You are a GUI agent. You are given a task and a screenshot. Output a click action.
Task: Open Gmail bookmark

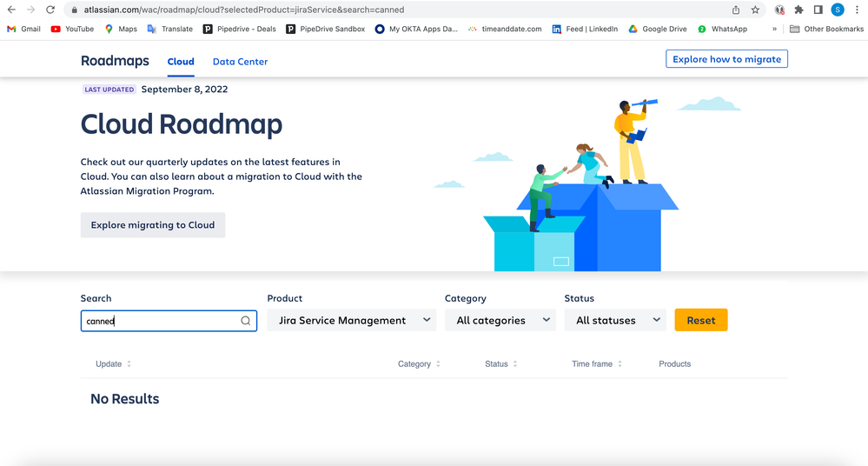tap(23, 29)
